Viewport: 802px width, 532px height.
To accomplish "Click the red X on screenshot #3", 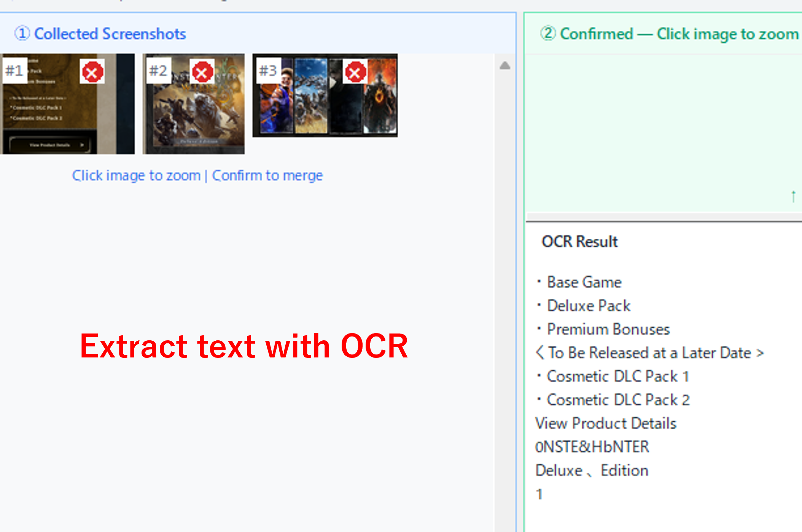I will tap(355, 72).
